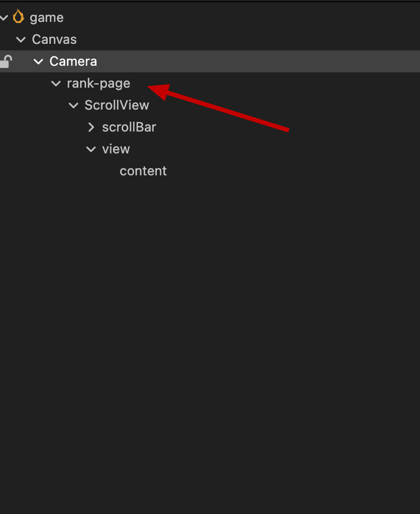The image size is (420, 514).
Task: Collapse the ScrollView node chevron
Action: click(73, 105)
